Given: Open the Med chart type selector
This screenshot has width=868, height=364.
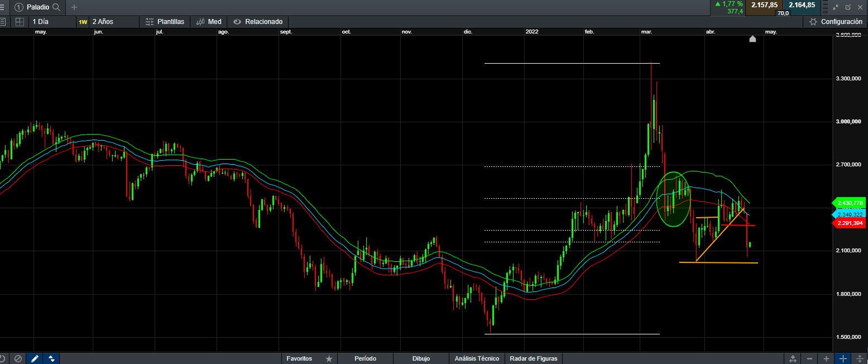Looking at the screenshot, I should (x=209, y=22).
